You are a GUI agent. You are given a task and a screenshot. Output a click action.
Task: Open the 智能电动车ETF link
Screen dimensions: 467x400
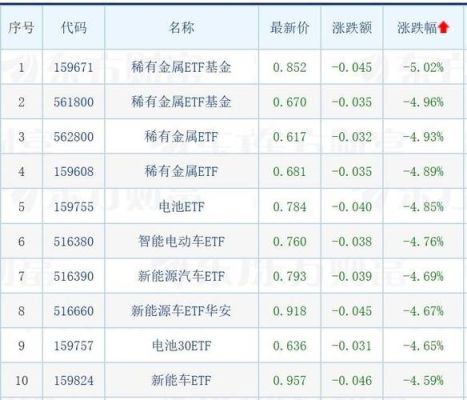(x=181, y=241)
